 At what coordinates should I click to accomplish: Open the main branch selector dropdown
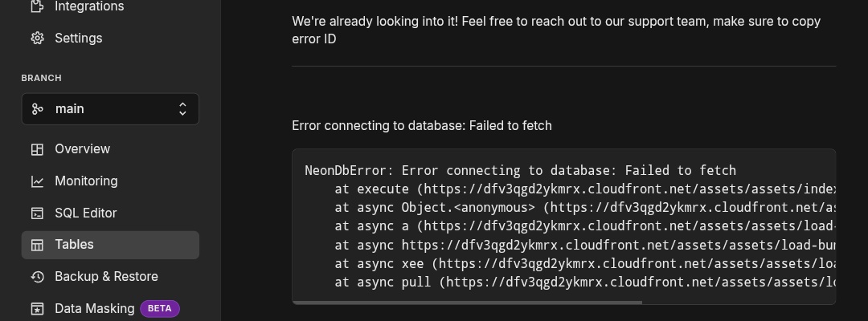(110, 109)
